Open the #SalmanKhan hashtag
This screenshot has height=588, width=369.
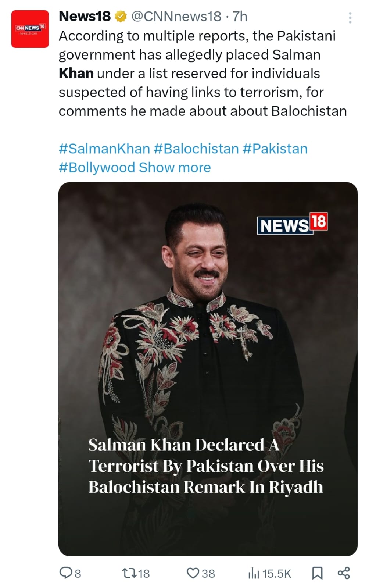point(104,149)
